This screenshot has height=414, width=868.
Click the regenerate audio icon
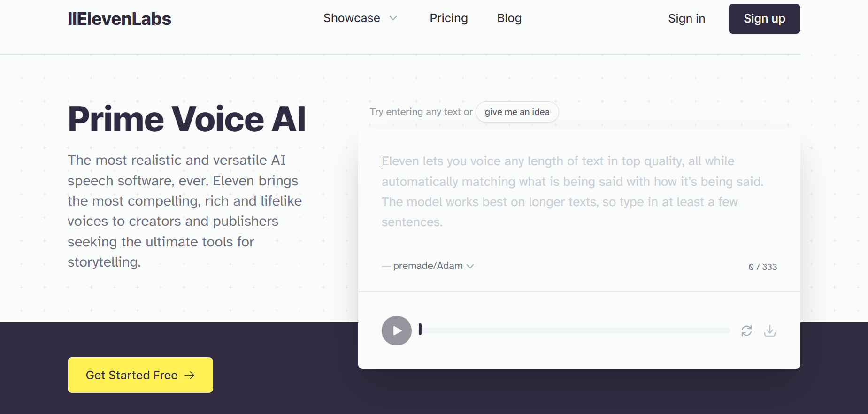click(x=746, y=331)
